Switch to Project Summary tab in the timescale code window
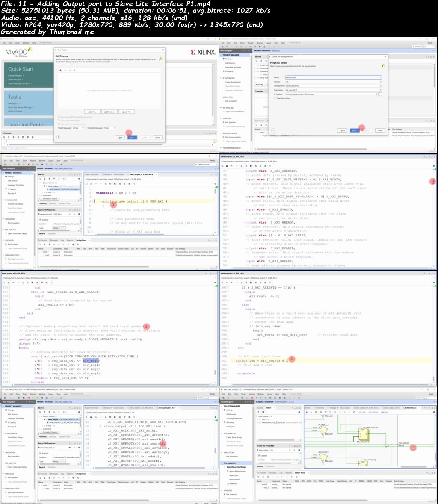The width and height of the screenshot is (438, 504). pos(92,174)
